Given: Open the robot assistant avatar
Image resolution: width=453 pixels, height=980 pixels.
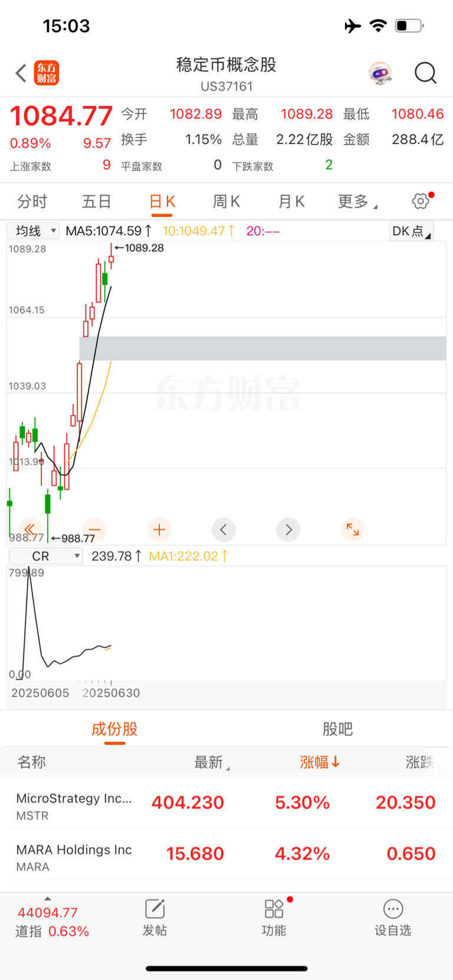Looking at the screenshot, I should pos(380,73).
